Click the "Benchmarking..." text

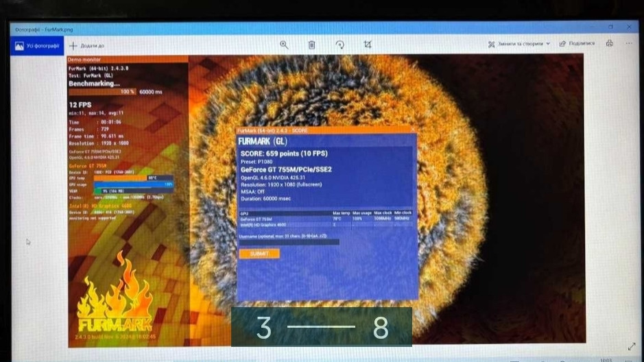[x=94, y=84]
